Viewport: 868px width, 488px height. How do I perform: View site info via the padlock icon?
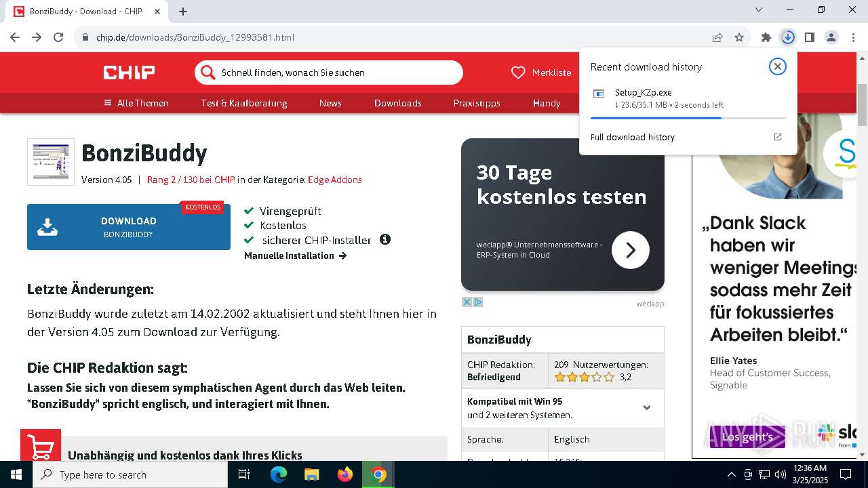click(x=85, y=37)
